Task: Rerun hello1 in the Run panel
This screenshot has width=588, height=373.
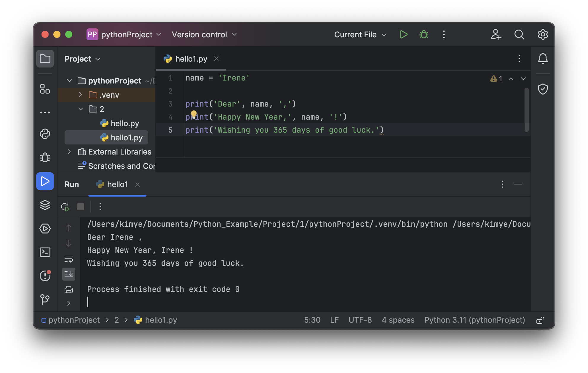Action: [65, 207]
